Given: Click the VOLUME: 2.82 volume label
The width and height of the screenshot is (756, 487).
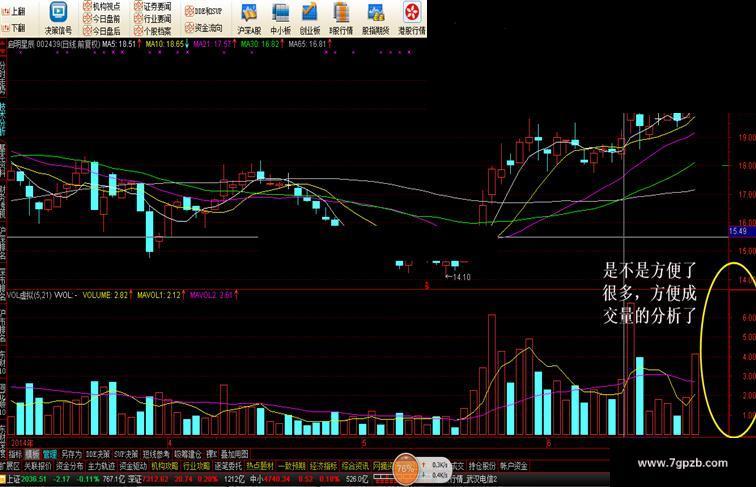Looking at the screenshot, I should 107,295.
